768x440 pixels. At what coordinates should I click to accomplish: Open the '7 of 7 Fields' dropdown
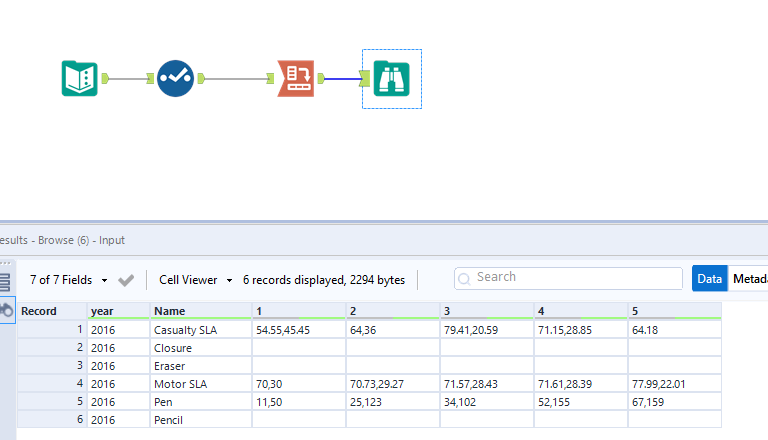68,280
